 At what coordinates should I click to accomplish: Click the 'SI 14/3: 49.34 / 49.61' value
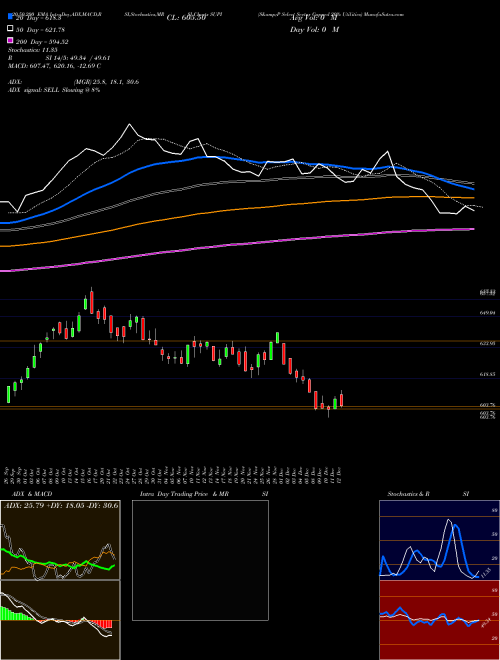[x=76, y=58]
